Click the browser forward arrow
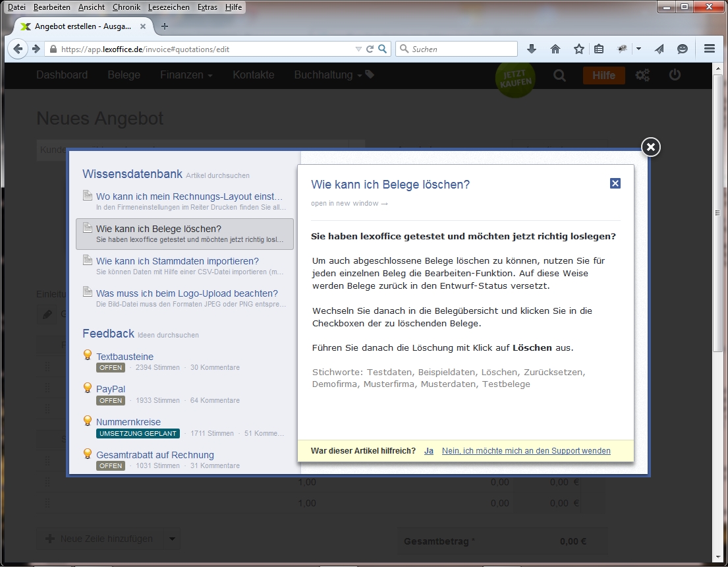728x567 pixels. [x=36, y=49]
